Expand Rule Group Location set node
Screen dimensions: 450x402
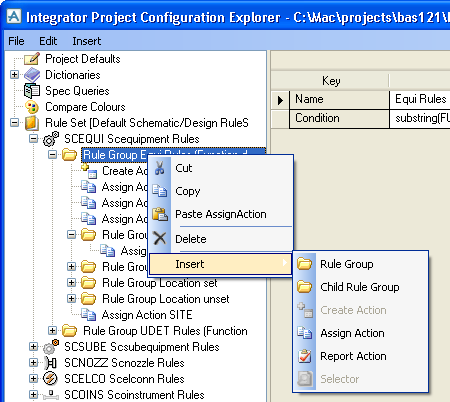click(x=71, y=283)
